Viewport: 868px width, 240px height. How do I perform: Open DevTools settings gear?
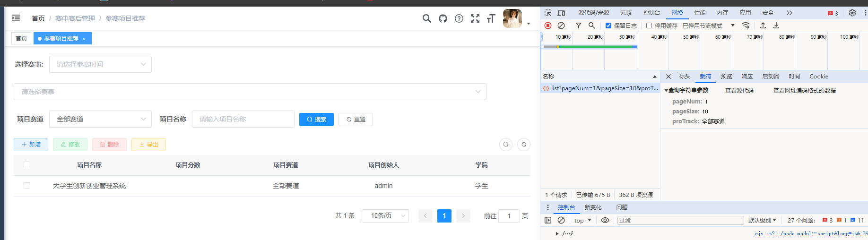tap(852, 13)
